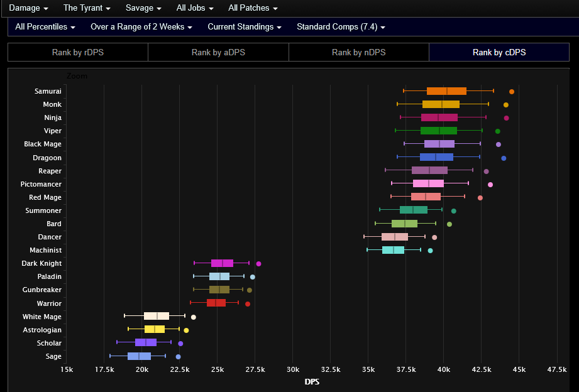Select the Bard row label

(54, 224)
